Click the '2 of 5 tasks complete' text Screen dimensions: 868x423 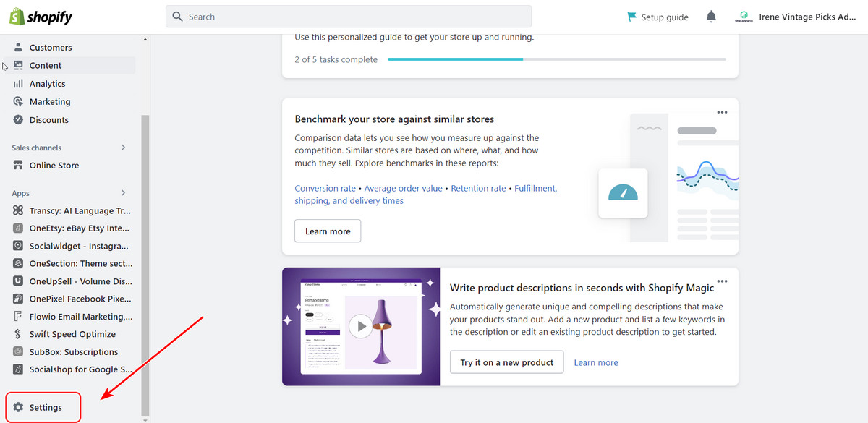[336, 60]
